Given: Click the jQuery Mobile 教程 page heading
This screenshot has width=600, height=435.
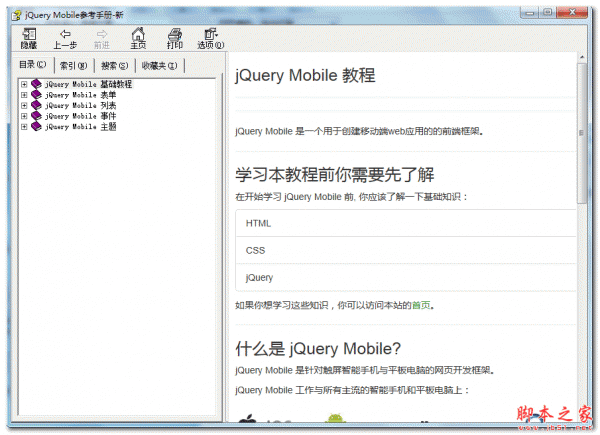Looking at the screenshot, I should tap(305, 75).
